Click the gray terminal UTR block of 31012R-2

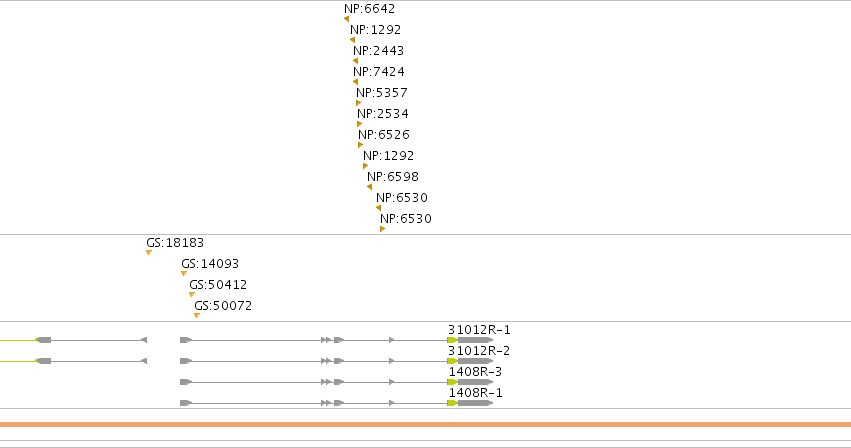475,361
